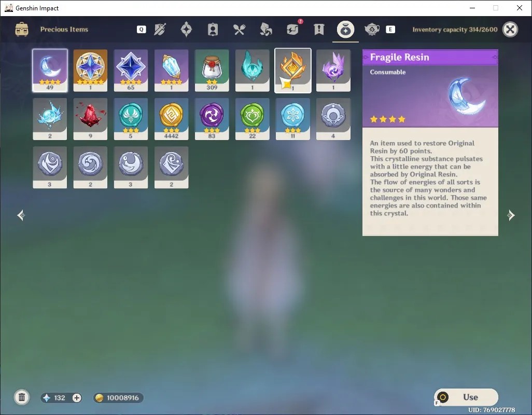Open the Character Development Items tab
This screenshot has width=532, height=415.
[x=213, y=30]
